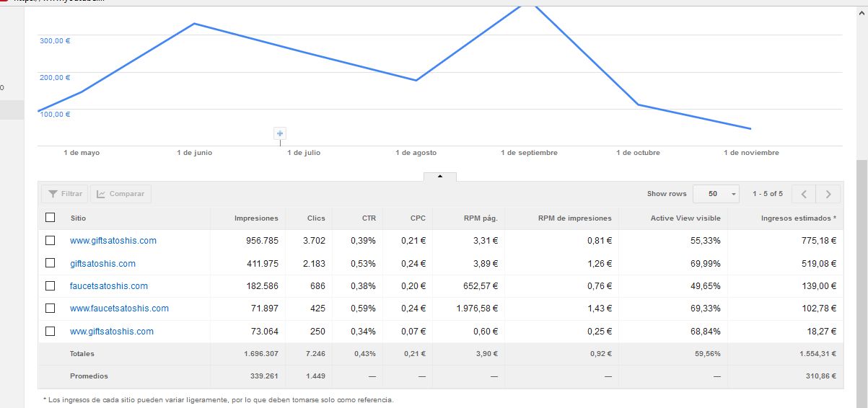Sort by the CTR column header
This screenshot has height=408, width=868.
pos(369,218)
